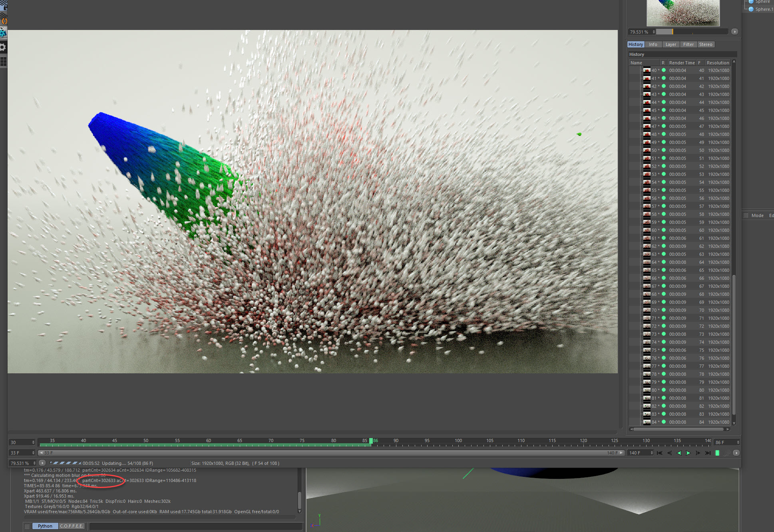The height and width of the screenshot is (532, 774).
Task: Click the play backward green arrow
Action: [x=679, y=453]
